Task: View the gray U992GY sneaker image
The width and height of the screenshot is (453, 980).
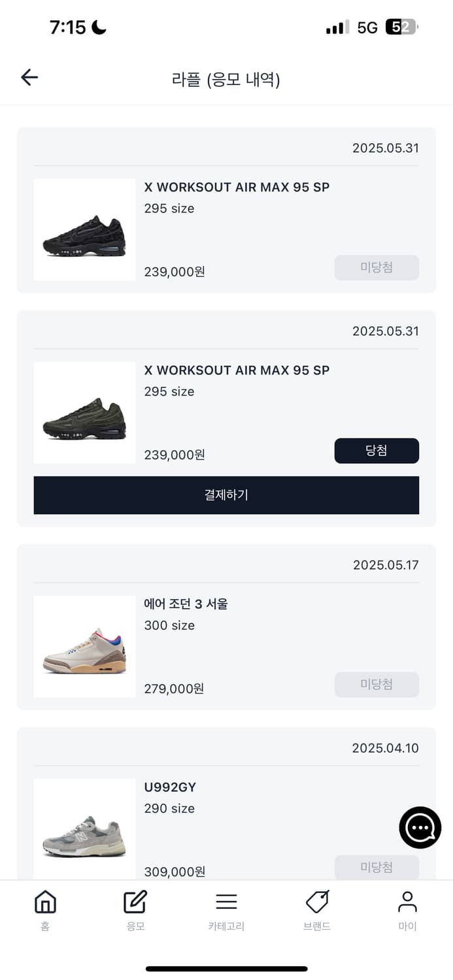Action: (x=84, y=830)
